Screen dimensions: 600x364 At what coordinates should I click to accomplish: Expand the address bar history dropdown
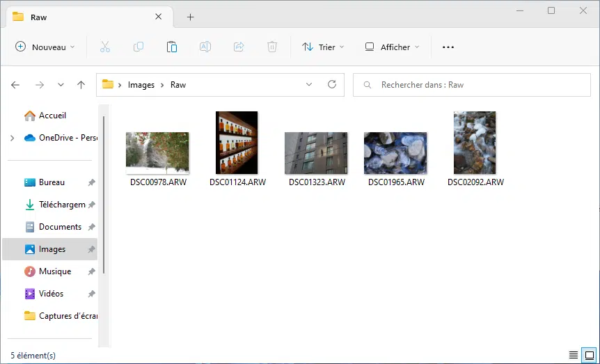309,85
